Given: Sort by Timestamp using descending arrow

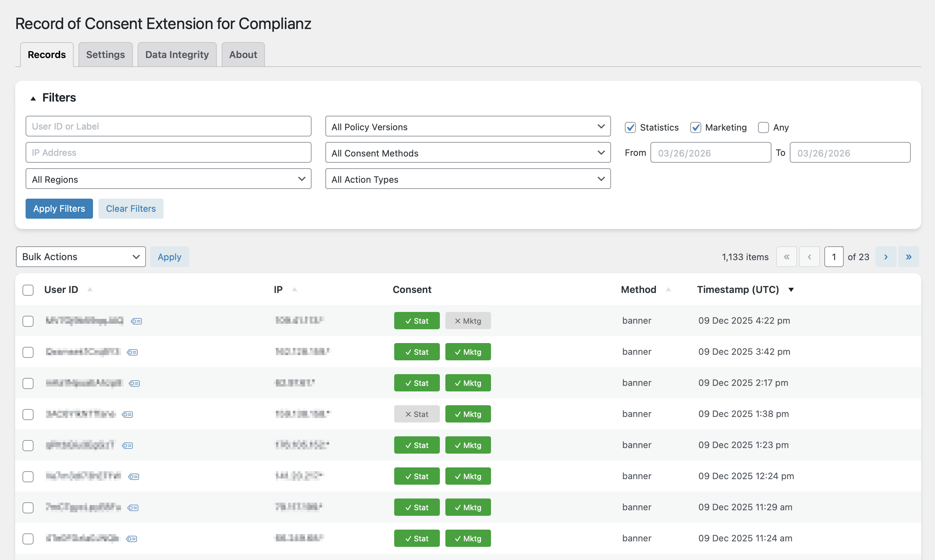Looking at the screenshot, I should 791,290.
